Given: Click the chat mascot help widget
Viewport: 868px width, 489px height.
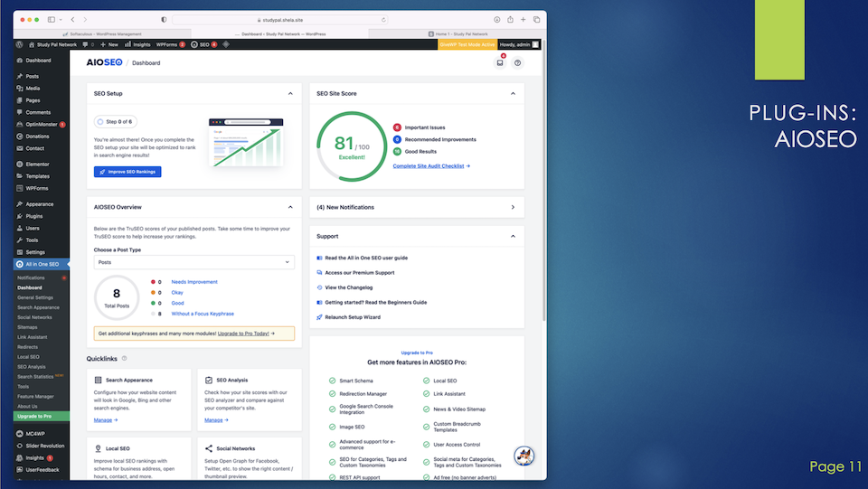Looking at the screenshot, I should pyautogui.click(x=524, y=456).
